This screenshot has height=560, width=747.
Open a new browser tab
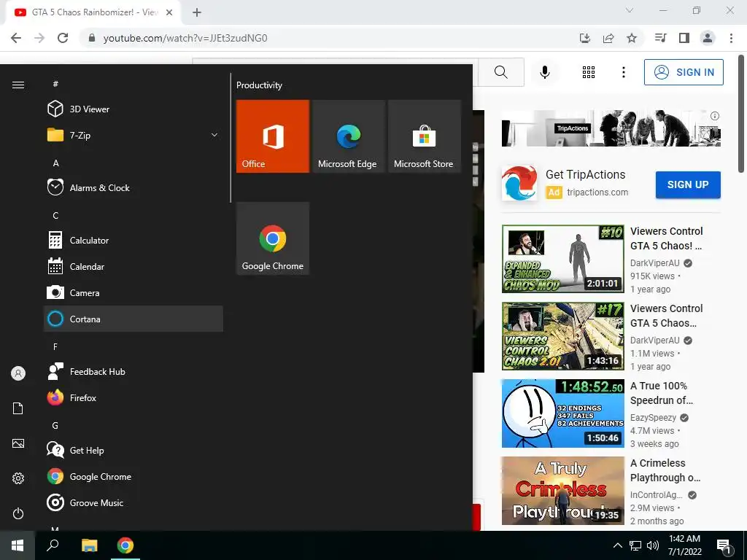[x=197, y=12]
